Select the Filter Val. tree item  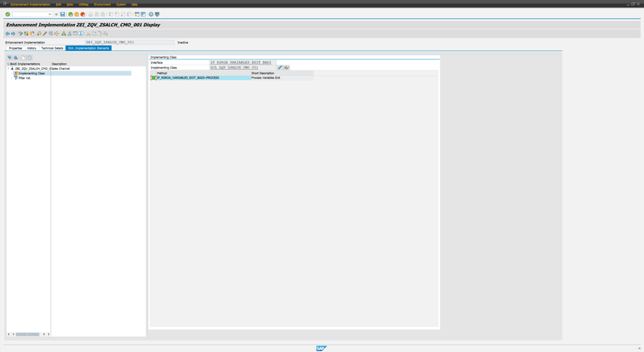coord(24,78)
